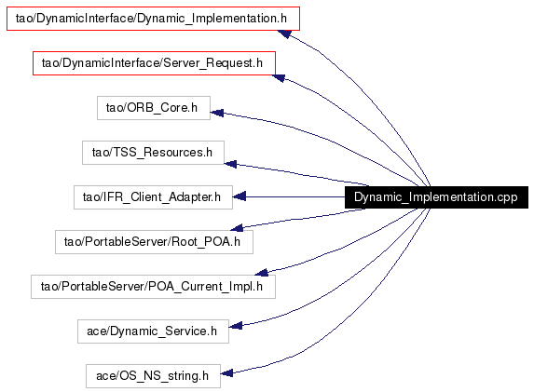534x392 pixels.
Task: Click the straight edge line to IFR_Client_Adapter.h
Action: tap(295, 196)
